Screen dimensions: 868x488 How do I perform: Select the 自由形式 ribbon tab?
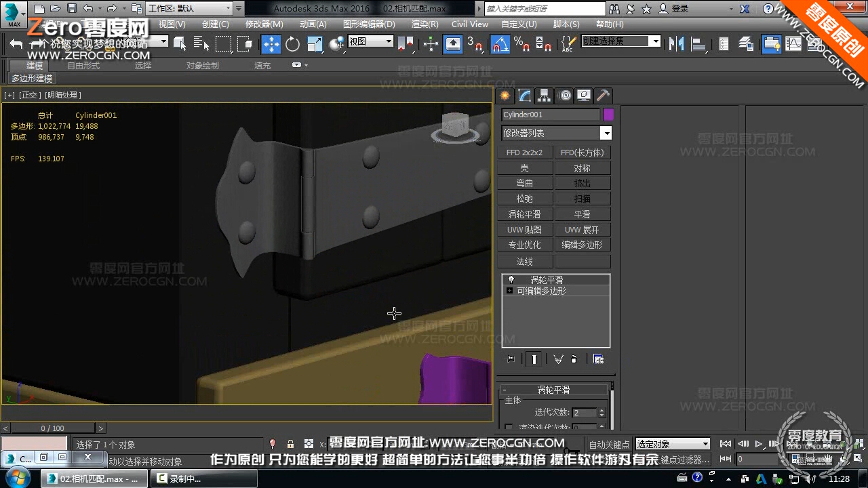83,66
